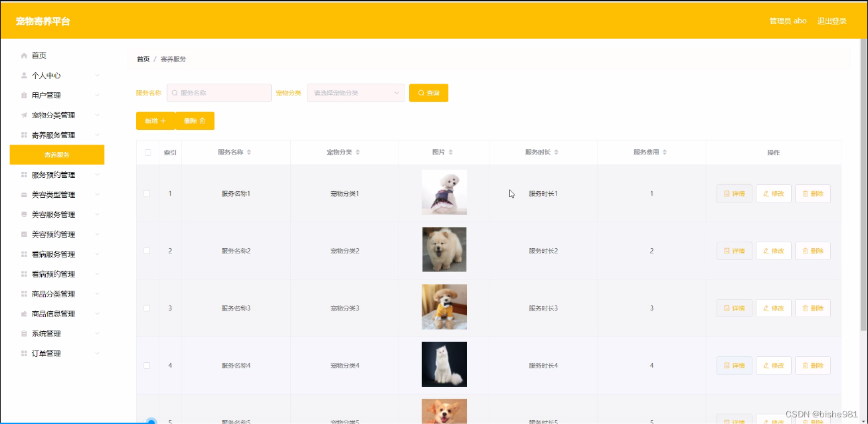Viewport: 868px width, 424px height.
Task: Open the 宠物分类 selection dropdown
Action: click(355, 93)
